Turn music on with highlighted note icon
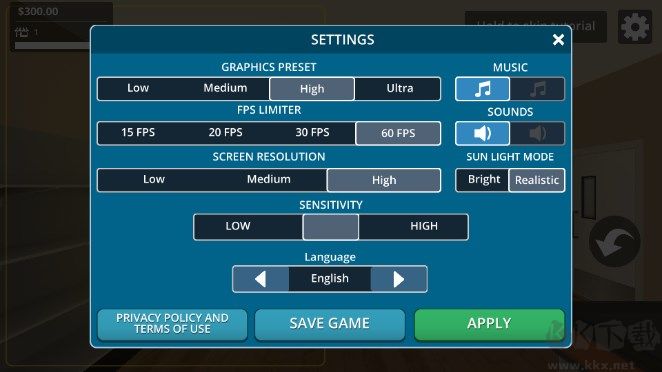Screen dimensions: 662x372 (483, 89)
